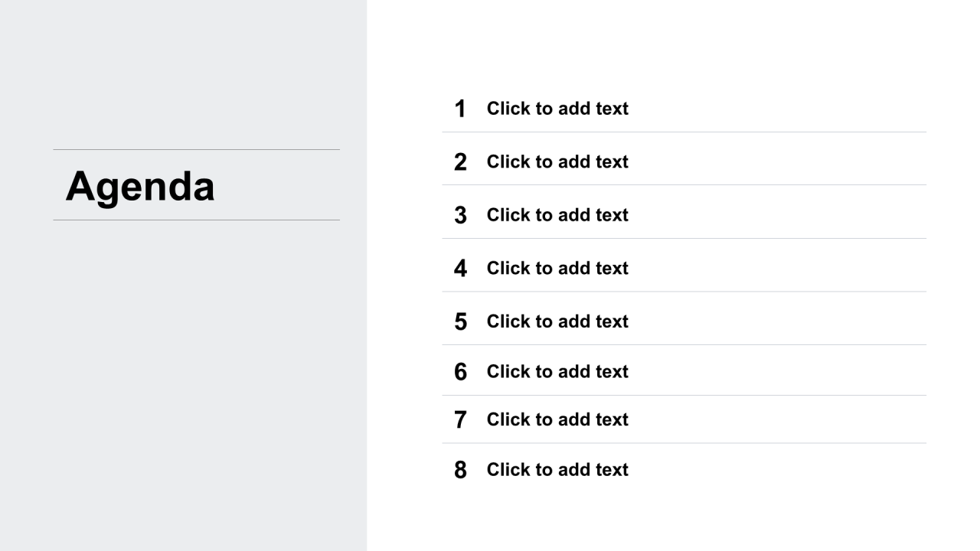The width and height of the screenshot is (980, 551).
Task: Click the divider line above Agenda title
Action: point(196,149)
